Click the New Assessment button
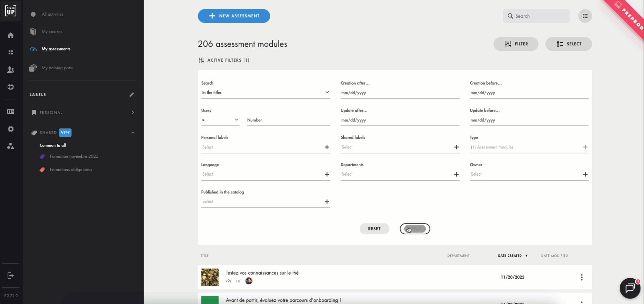This screenshot has height=304, width=644. 234,16
